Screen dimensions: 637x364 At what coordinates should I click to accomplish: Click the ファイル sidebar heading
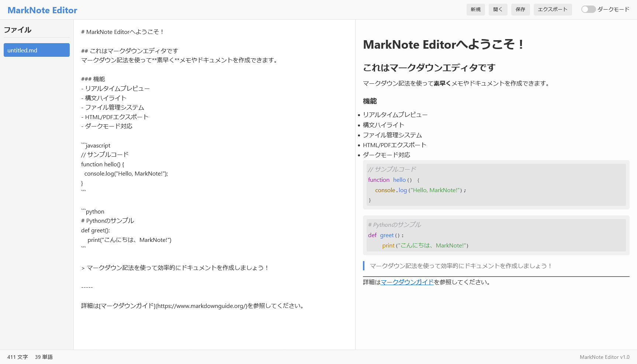tap(18, 30)
